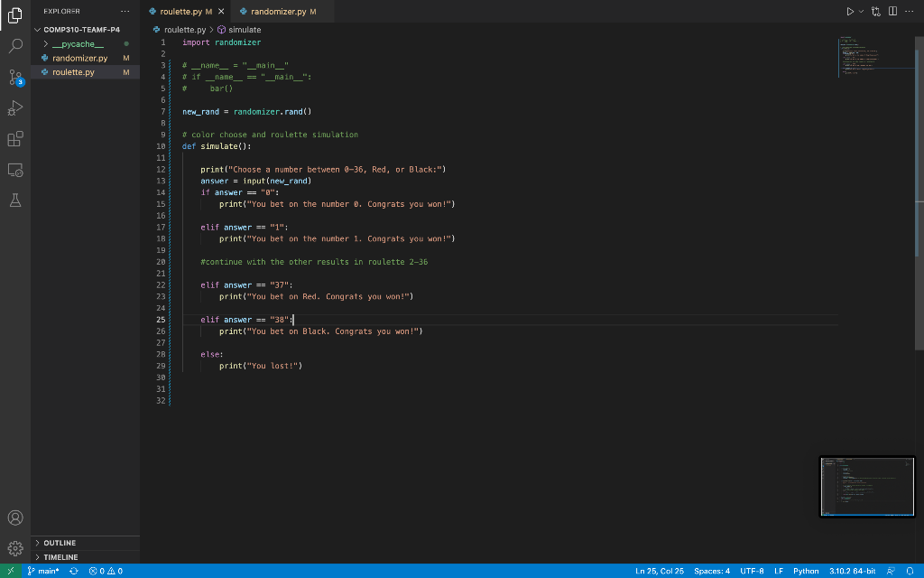The width and height of the screenshot is (924, 578).
Task: Change end of line sequence LF
Action: [x=779, y=571]
